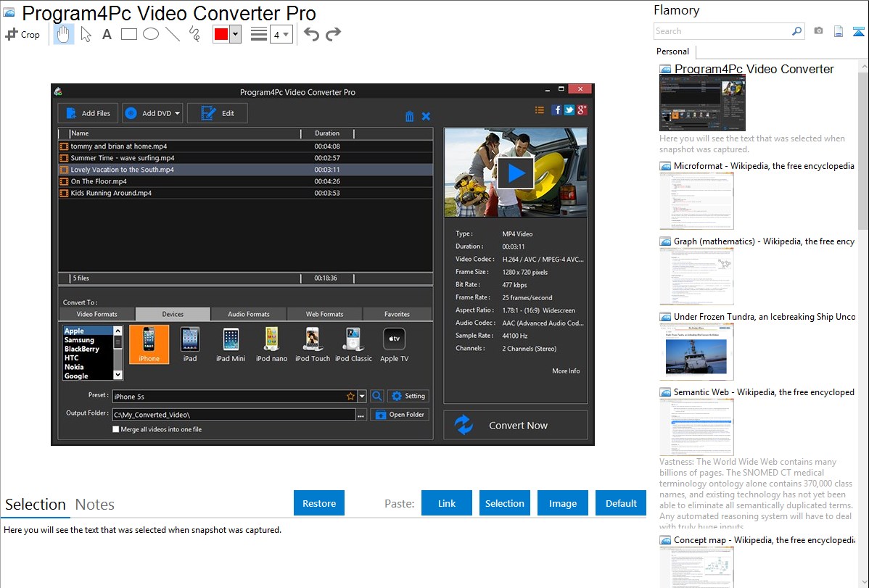
Task: Switch to the Devices tab
Action: pos(173,314)
